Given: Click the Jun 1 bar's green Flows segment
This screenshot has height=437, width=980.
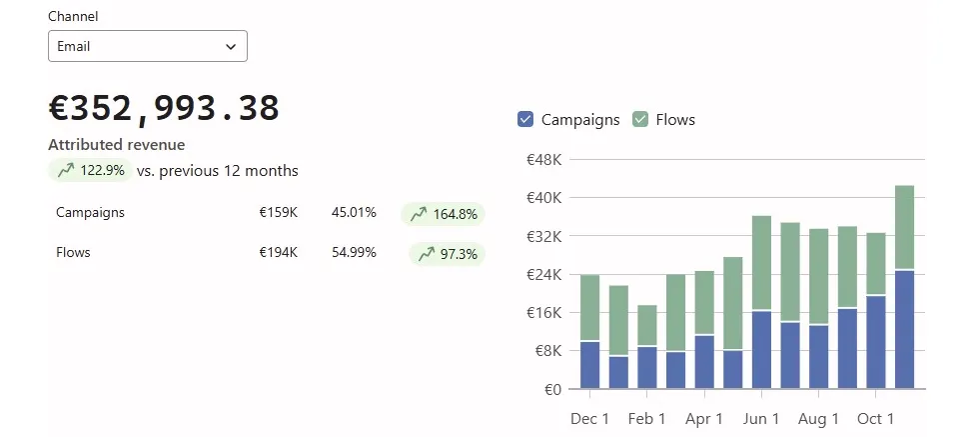Looking at the screenshot, I should [x=761, y=262].
